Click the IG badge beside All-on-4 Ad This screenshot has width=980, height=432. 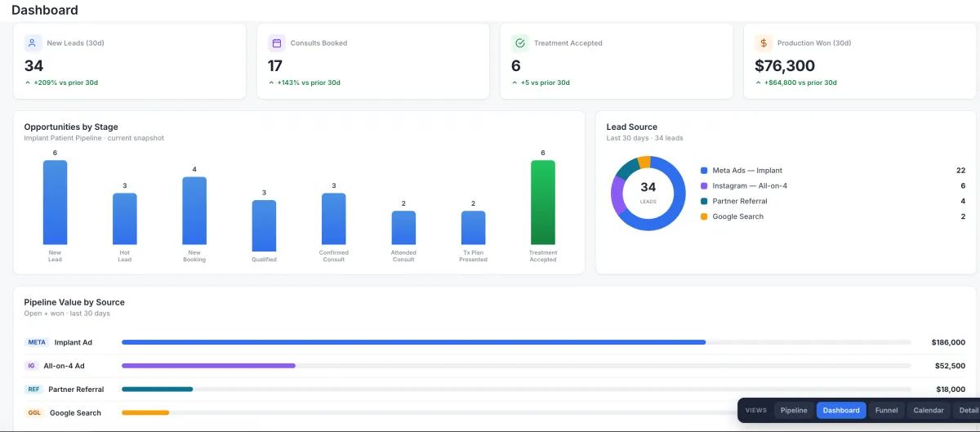click(x=31, y=366)
